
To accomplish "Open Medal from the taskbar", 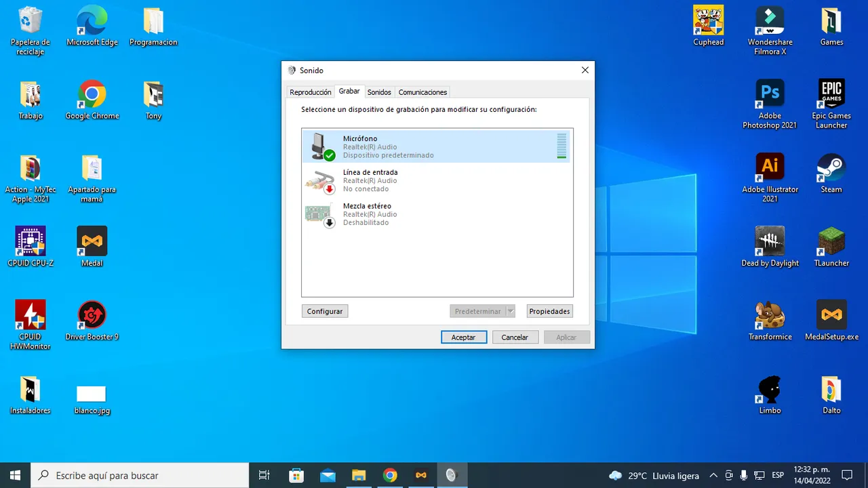I will point(421,475).
